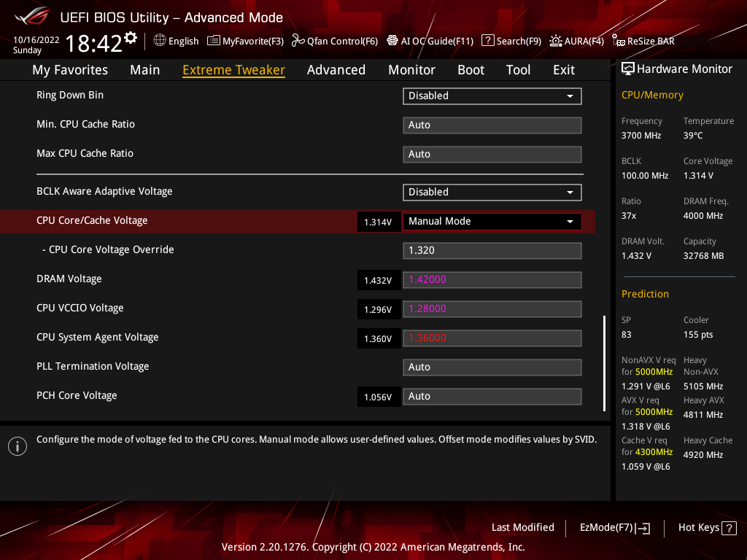The width and height of the screenshot is (747, 560).
Task: Click the 5105 MHz Heavy Non-AVX value
Action: tap(703, 386)
